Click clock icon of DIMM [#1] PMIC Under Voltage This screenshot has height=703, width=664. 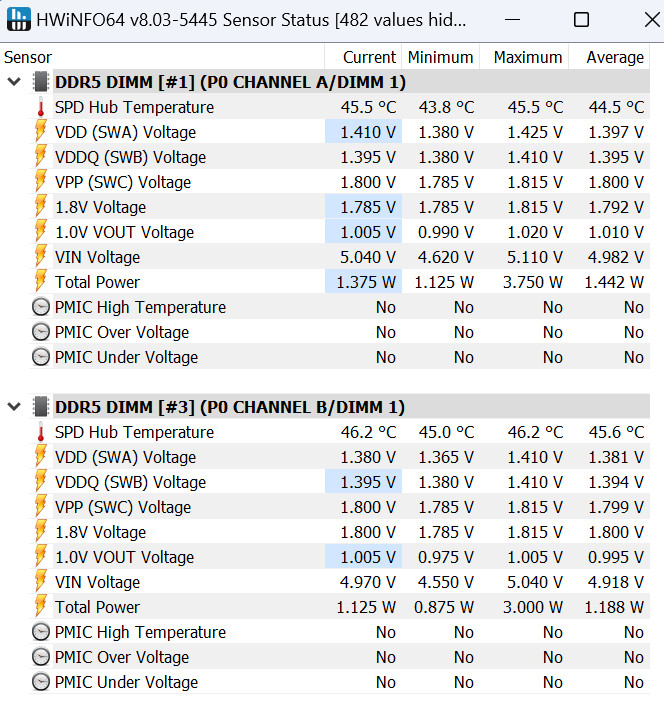[41, 357]
